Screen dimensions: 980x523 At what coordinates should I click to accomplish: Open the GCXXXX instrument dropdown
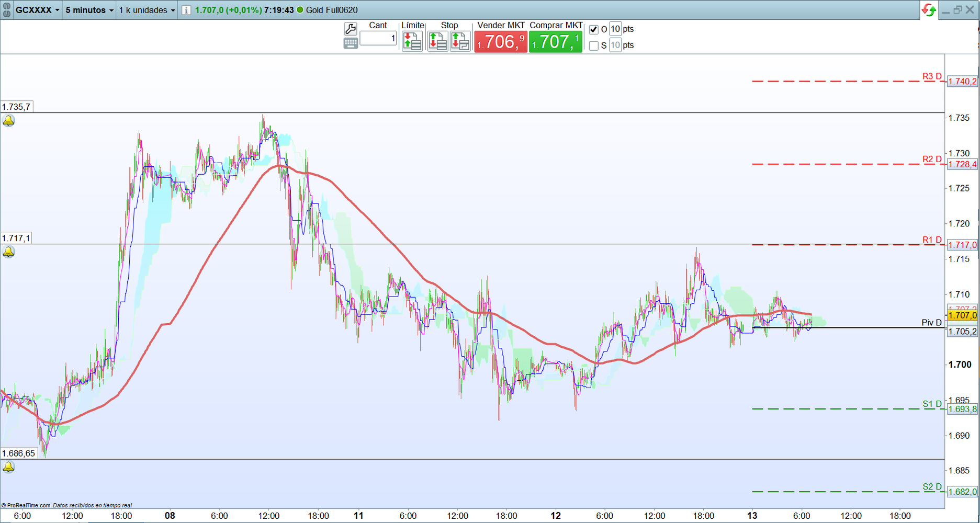[37, 10]
